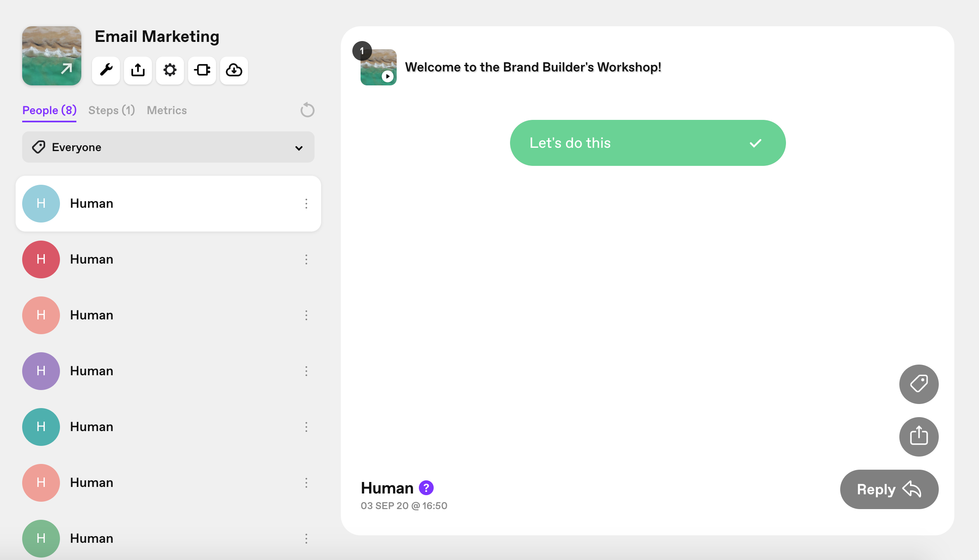This screenshot has height=560, width=979.
Task: Play the step 1 video thumbnail
Action: [379, 67]
